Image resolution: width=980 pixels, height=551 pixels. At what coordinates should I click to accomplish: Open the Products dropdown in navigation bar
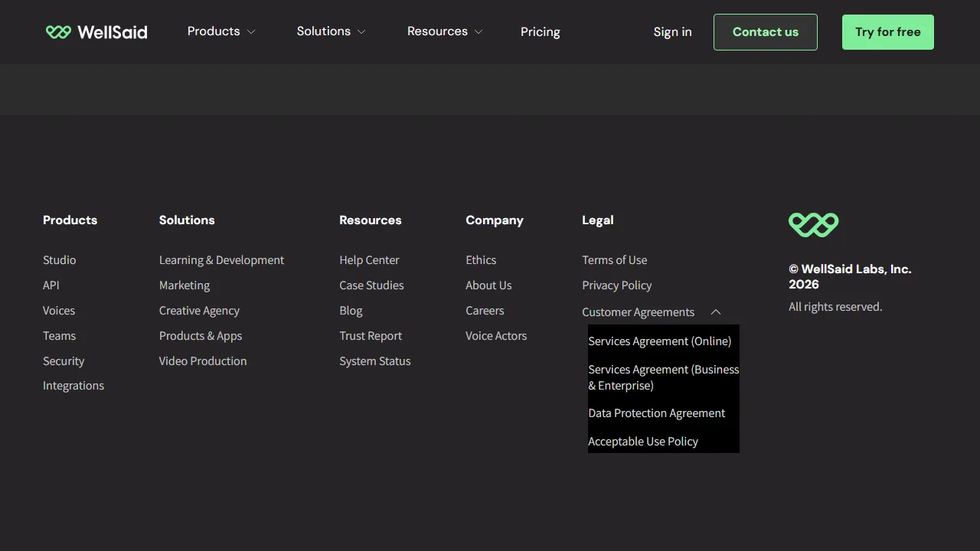[x=221, y=31]
